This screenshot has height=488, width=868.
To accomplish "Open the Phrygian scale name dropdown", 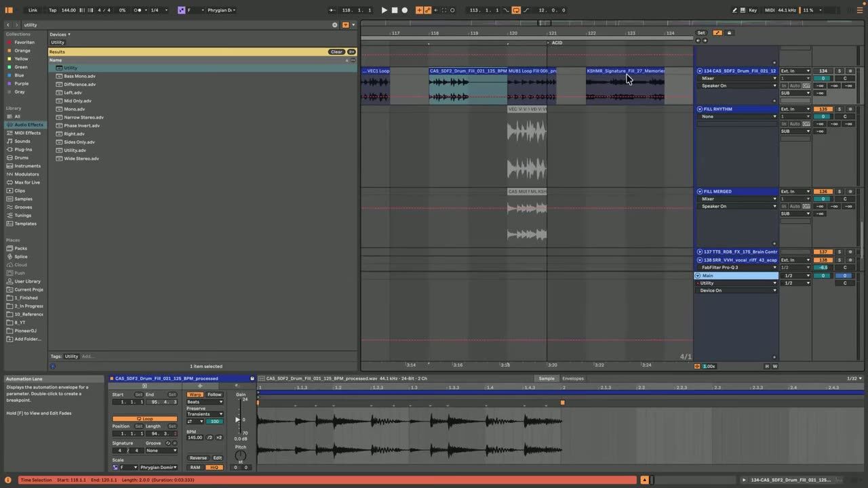I will click(x=221, y=10).
